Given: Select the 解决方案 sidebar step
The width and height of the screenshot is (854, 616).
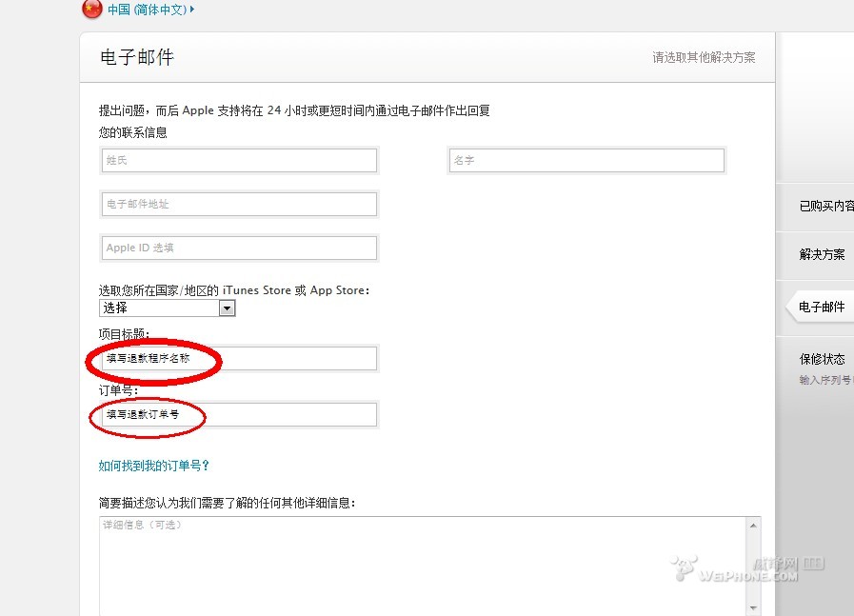Looking at the screenshot, I should click(x=822, y=254).
